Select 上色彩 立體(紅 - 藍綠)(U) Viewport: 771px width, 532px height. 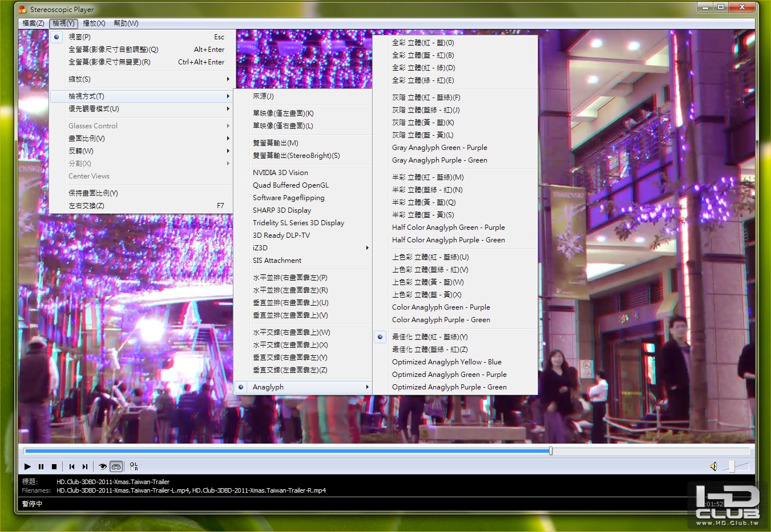coord(455,257)
